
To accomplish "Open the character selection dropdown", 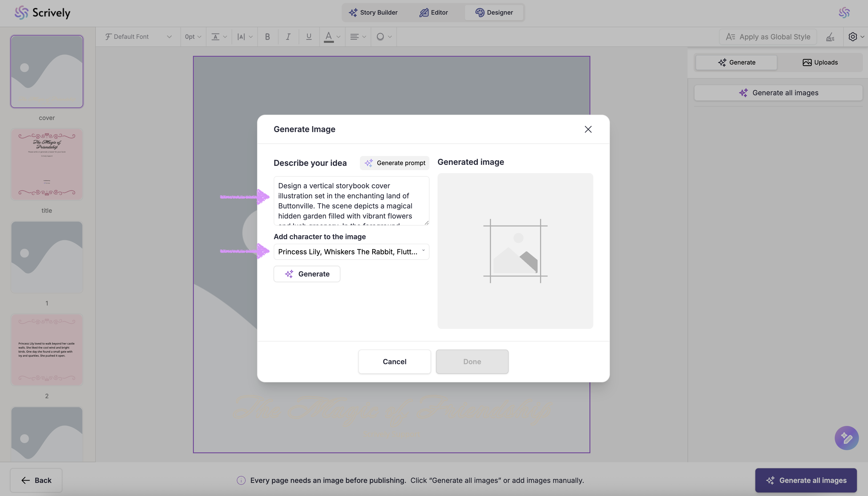I will [351, 252].
